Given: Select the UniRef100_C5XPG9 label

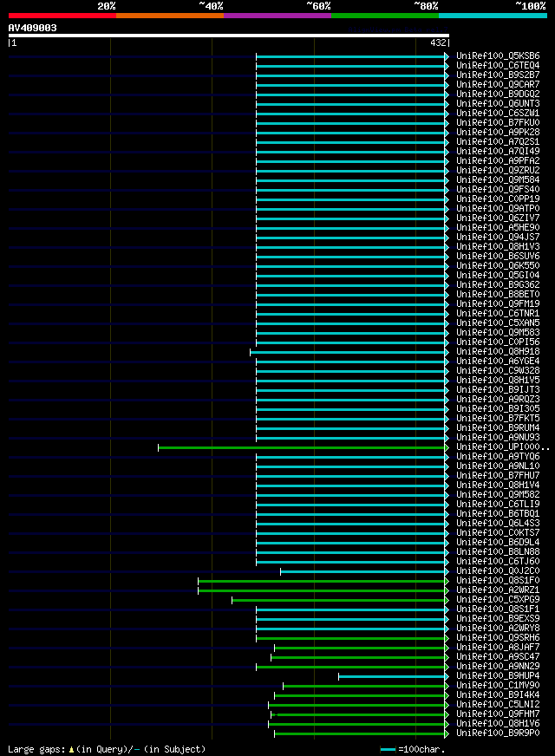Looking at the screenshot, I should pos(498,599).
